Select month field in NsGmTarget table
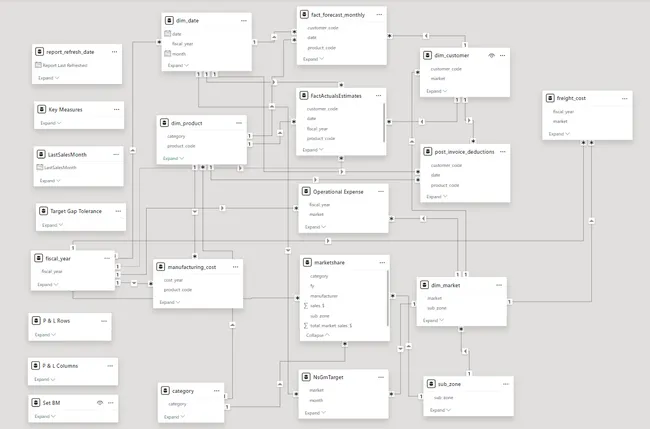 click(316, 400)
